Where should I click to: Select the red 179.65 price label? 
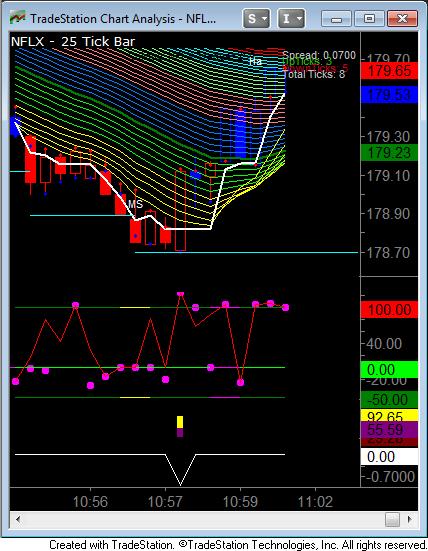pyautogui.click(x=389, y=71)
